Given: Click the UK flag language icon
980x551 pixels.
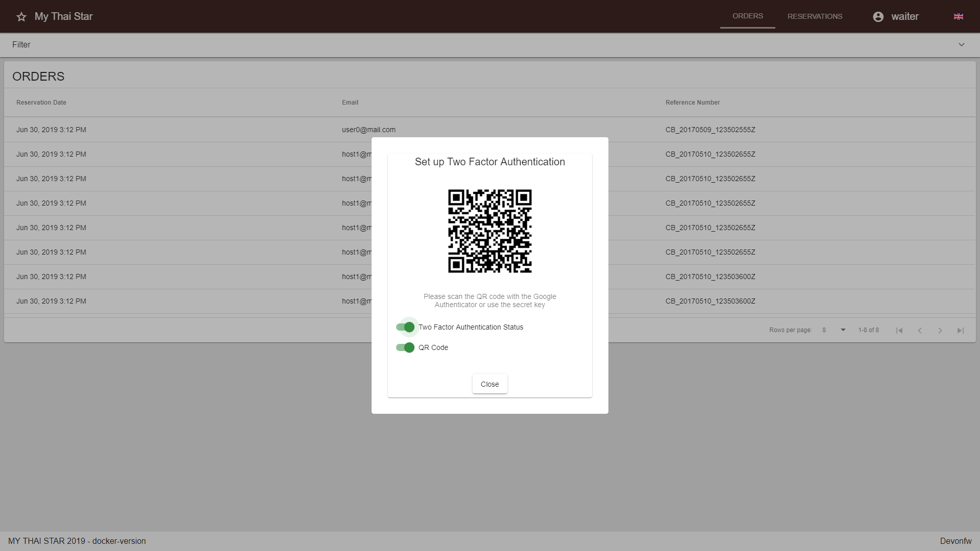Looking at the screenshot, I should click(x=959, y=16).
